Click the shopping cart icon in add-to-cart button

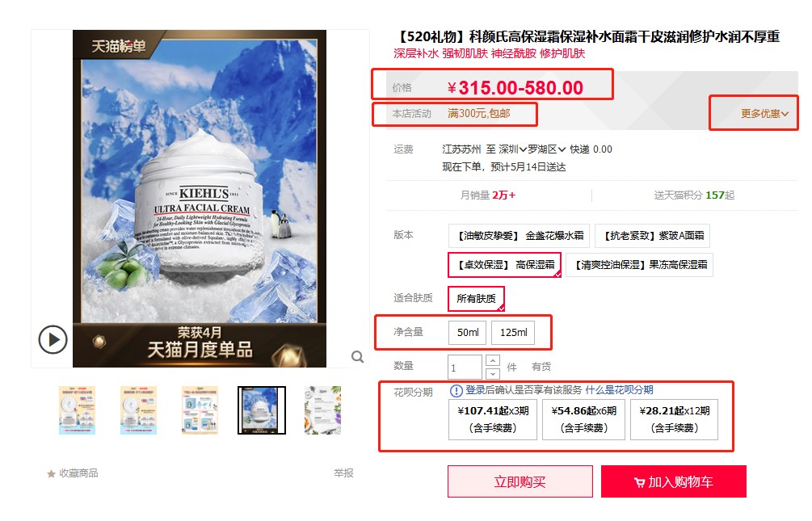(x=640, y=483)
